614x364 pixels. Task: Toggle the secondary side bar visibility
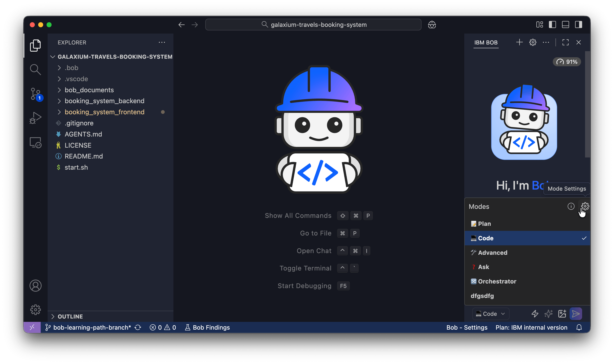578,25
